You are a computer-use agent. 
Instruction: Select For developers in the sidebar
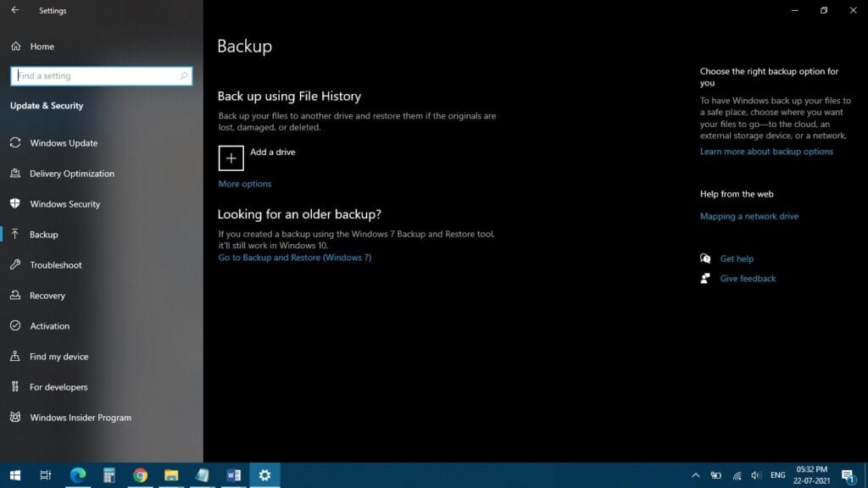point(58,387)
